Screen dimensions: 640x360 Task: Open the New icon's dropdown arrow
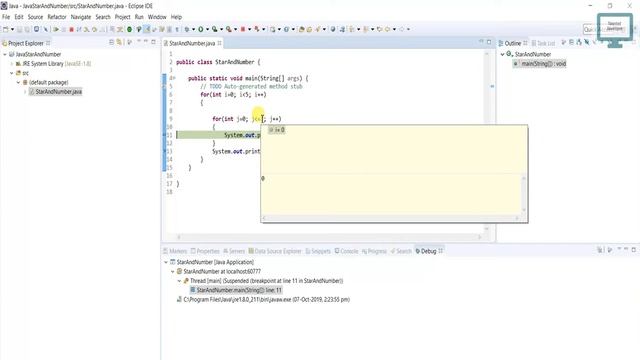[x=12, y=29]
